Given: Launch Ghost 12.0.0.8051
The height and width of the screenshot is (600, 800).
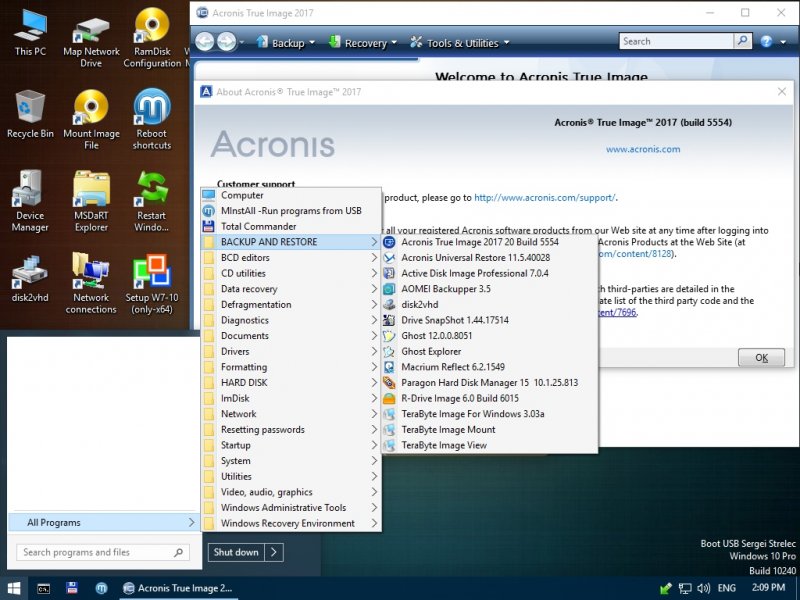Looking at the screenshot, I should [x=489, y=336].
